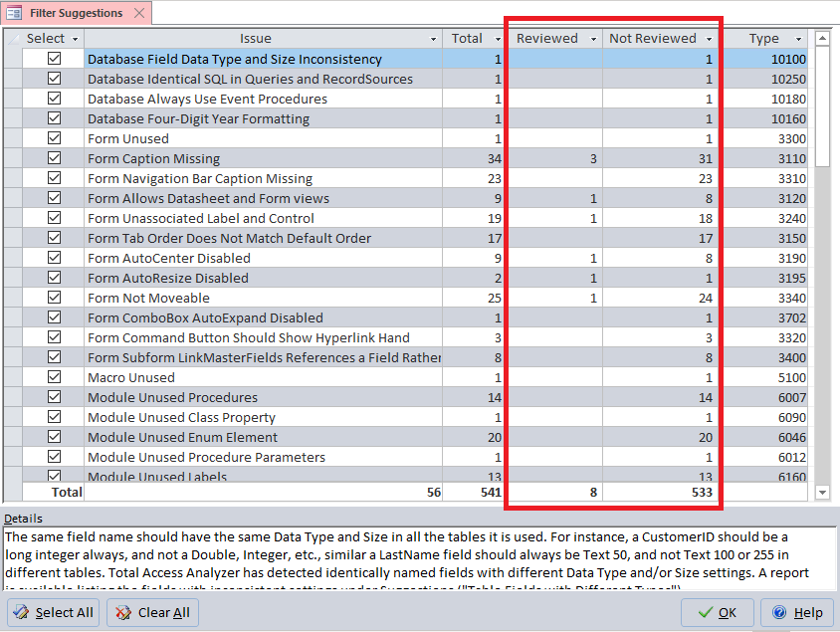Close the Filter Suggestions tab
The height and width of the screenshot is (632, 840).
point(139,13)
